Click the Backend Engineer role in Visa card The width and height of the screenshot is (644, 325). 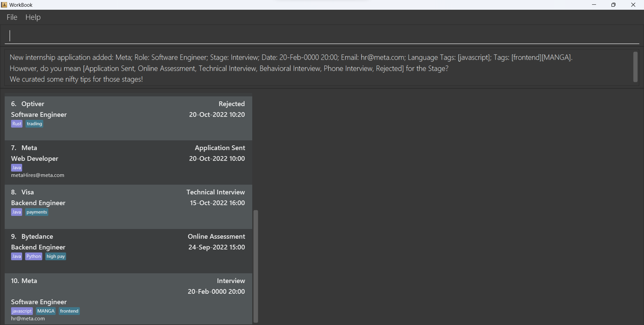[38, 203]
